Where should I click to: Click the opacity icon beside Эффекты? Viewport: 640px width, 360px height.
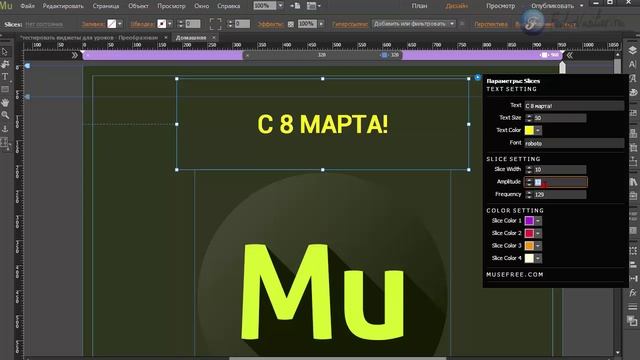[x=291, y=24]
